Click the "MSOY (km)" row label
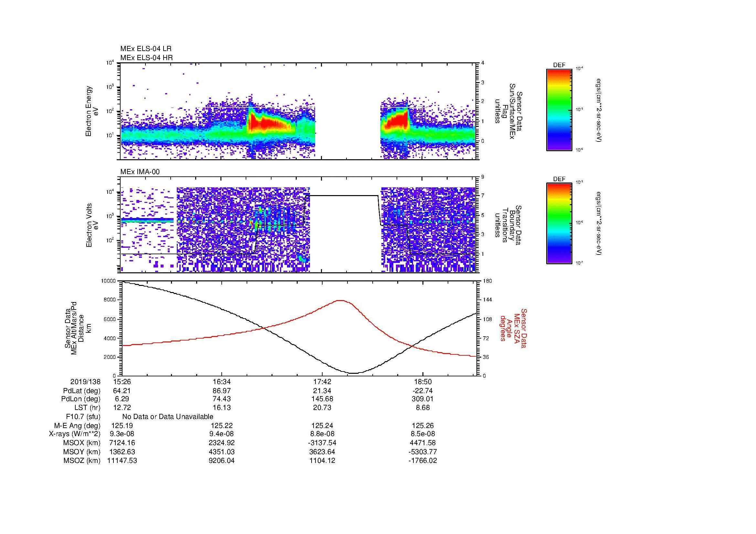Viewport: 756px width, 534px height. [82, 452]
